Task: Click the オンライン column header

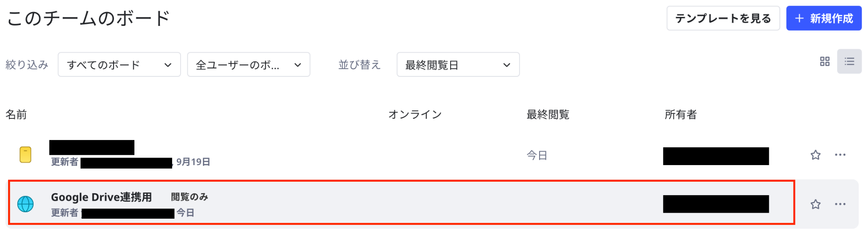Action: 415,115
